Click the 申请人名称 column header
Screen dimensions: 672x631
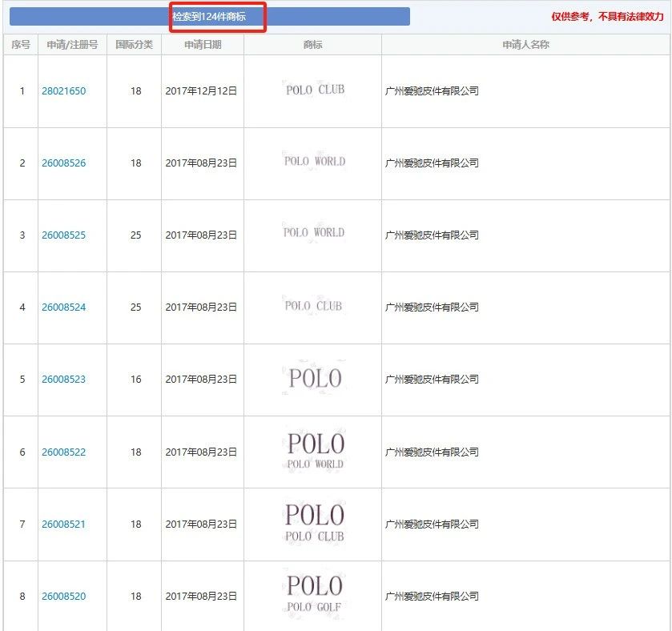click(x=525, y=45)
